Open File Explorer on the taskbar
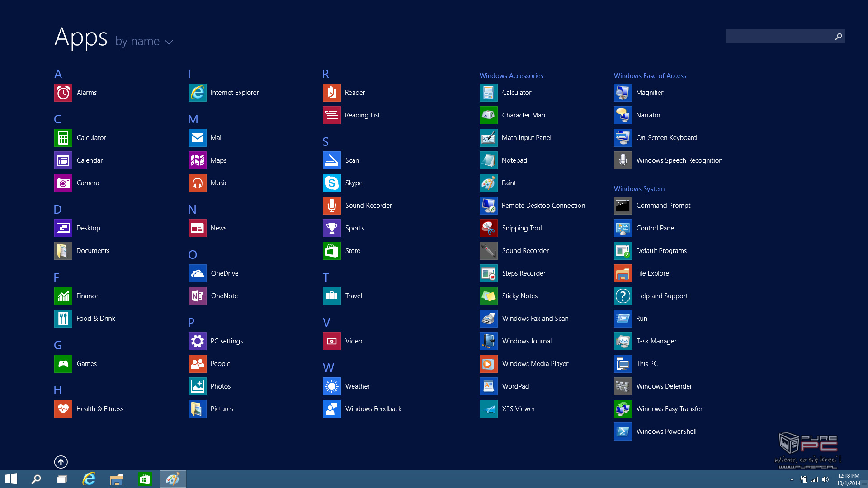Image resolution: width=868 pixels, height=488 pixels. click(x=117, y=479)
